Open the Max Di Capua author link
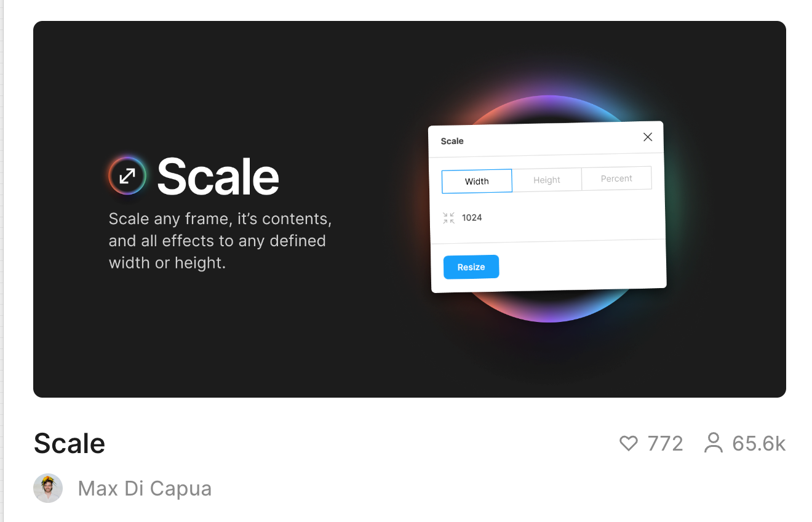812x522 pixels. (x=145, y=489)
